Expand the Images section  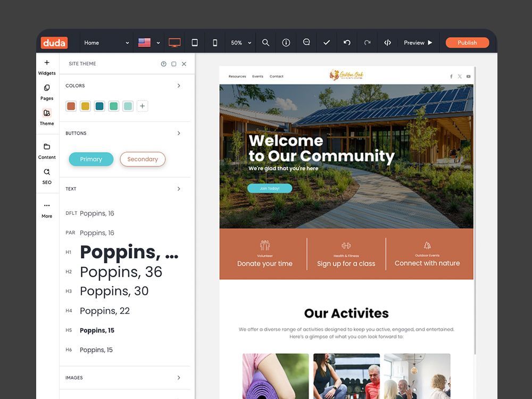coord(179,378)
